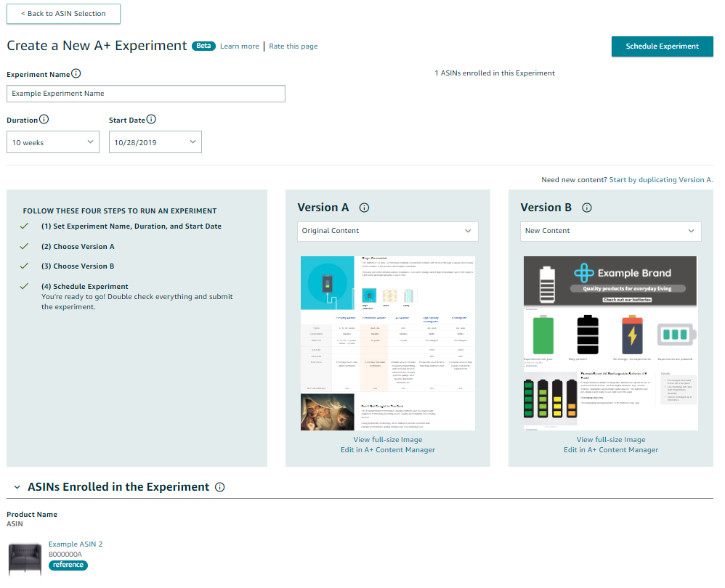Screen dimensions: 725x588
Task: Collapse the ASINs Enrolled in the Experiment section
Action: 17,487
